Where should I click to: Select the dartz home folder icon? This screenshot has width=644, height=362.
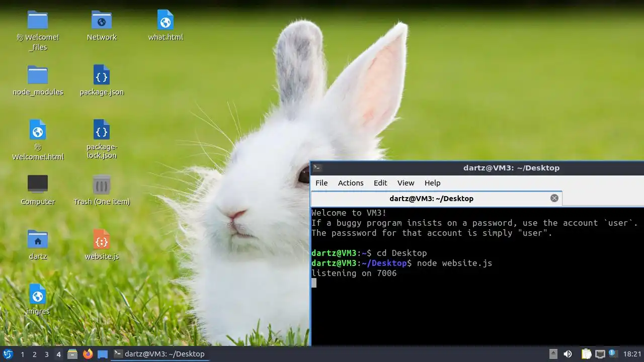coord(38,239)
